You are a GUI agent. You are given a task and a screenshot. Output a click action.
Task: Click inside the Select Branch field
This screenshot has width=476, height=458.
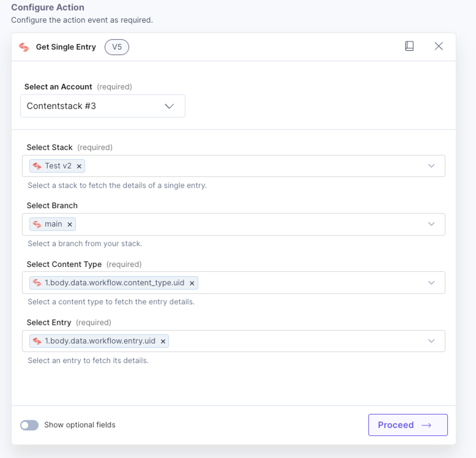click(x=233, y=224)
